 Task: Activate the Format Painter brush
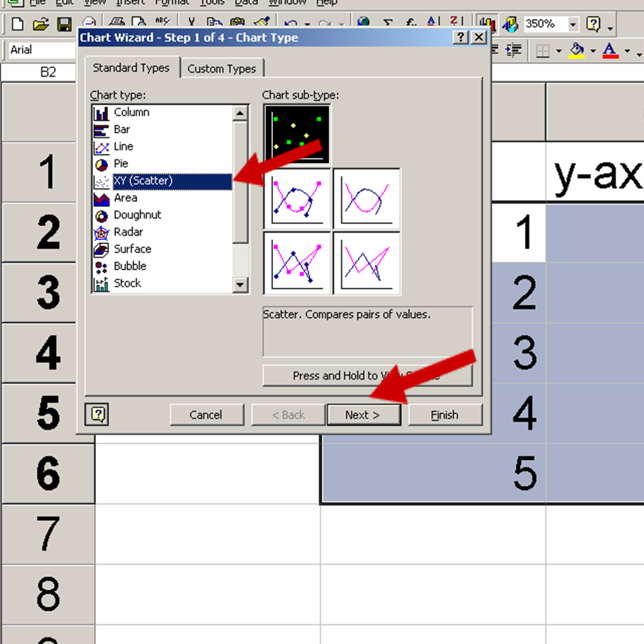(261, 21)
